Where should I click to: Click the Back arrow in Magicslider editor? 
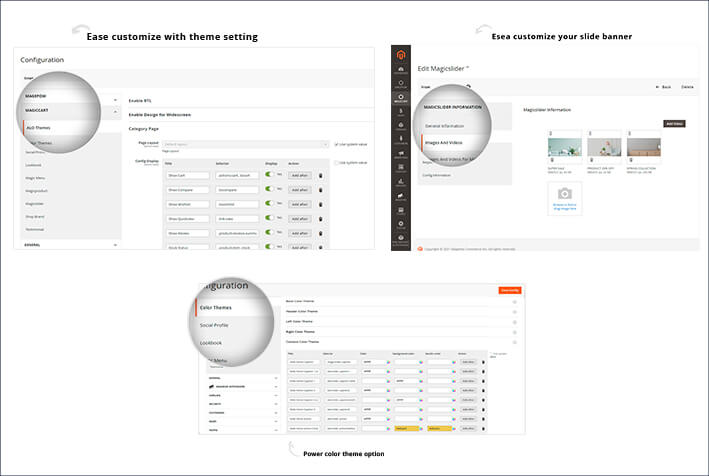click(x=661, y=87)
